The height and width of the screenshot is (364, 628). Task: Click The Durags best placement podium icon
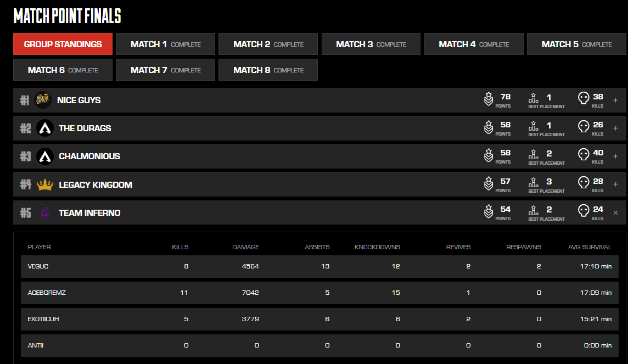534,126
